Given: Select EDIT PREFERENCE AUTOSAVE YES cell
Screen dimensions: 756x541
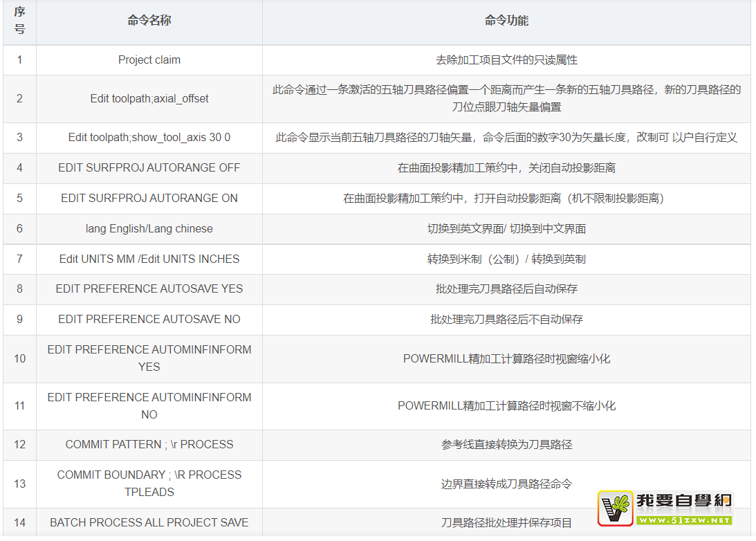Looking at the screenshot, I should (x=149, y=289).
